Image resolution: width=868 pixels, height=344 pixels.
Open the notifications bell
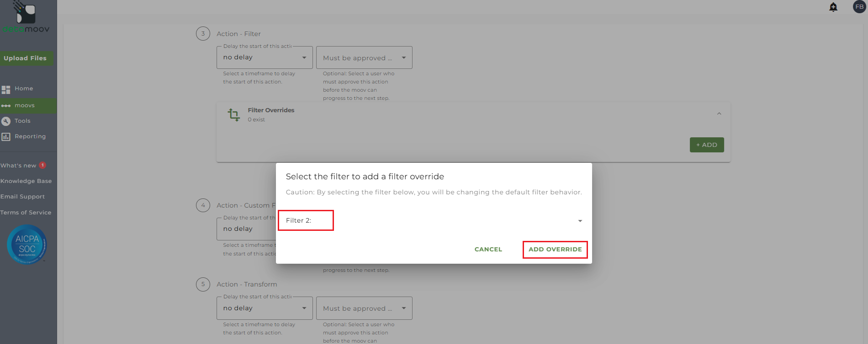833,7
